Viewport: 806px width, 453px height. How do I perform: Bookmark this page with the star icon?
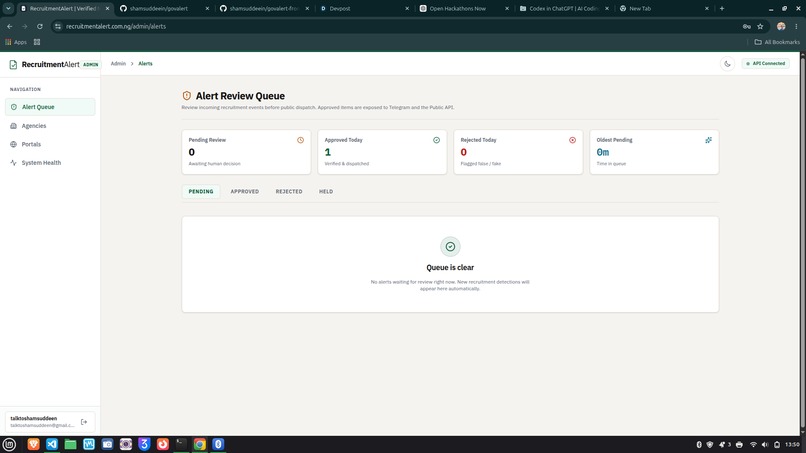[x=760, y=26]
